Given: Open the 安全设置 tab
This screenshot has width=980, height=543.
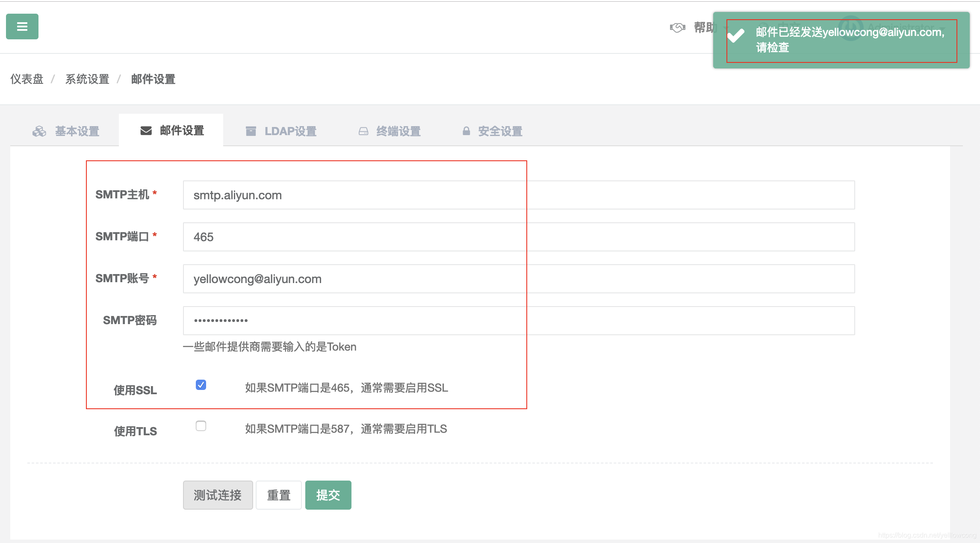Looking at the screenshot, I should (x=492, y=131).
